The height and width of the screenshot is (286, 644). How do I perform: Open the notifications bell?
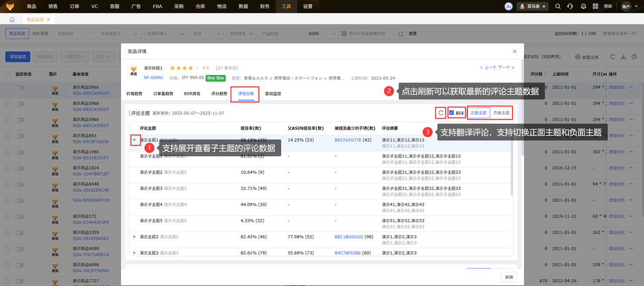(583, 7)
